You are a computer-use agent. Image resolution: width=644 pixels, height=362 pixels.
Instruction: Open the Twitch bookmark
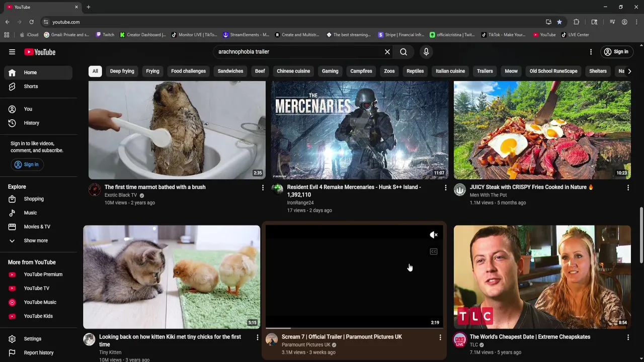click(x=105, y=35)
